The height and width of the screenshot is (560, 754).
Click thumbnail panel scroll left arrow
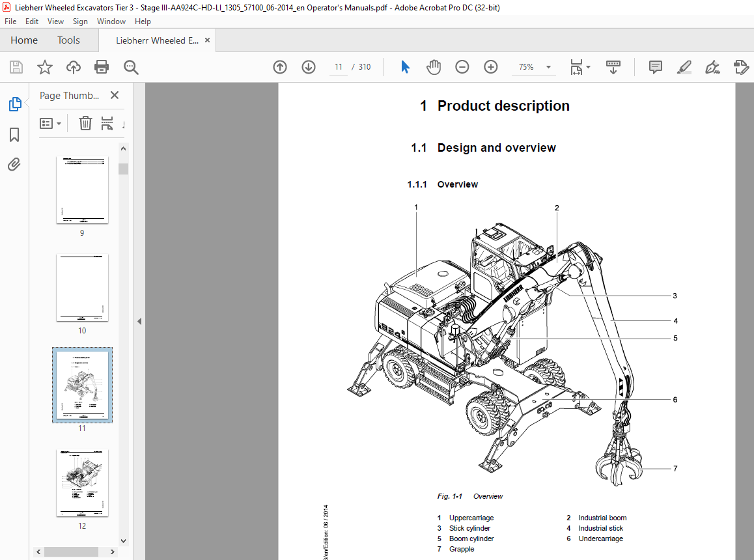(x=38, y=552)
